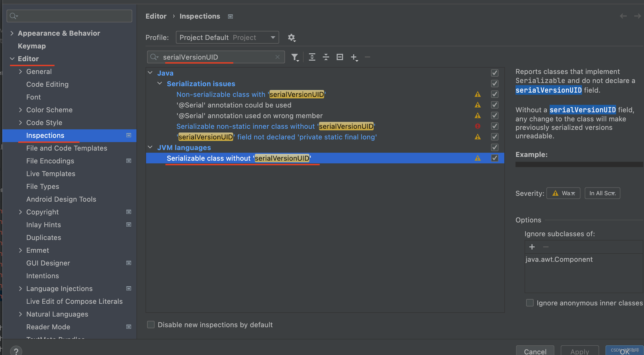Open the Severity Warning dropdown

563,193
